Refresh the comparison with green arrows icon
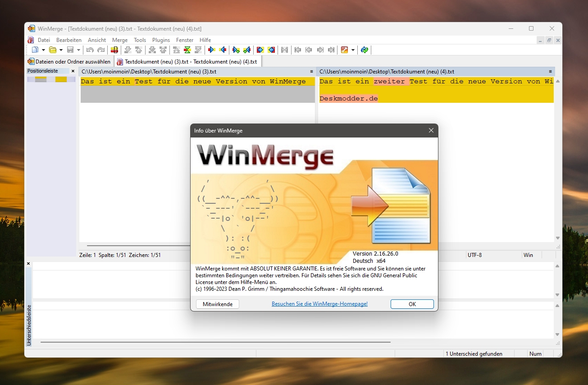 coord(365,50)
